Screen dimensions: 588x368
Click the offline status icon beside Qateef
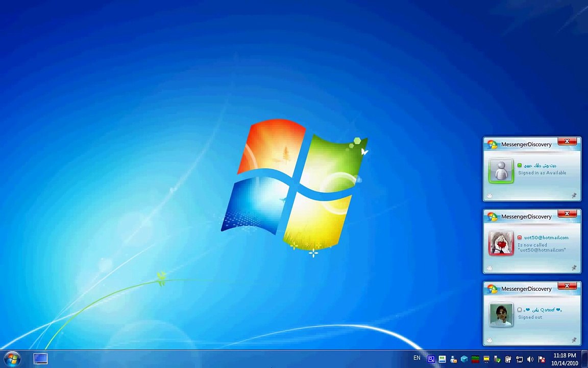tap(520, 310)
